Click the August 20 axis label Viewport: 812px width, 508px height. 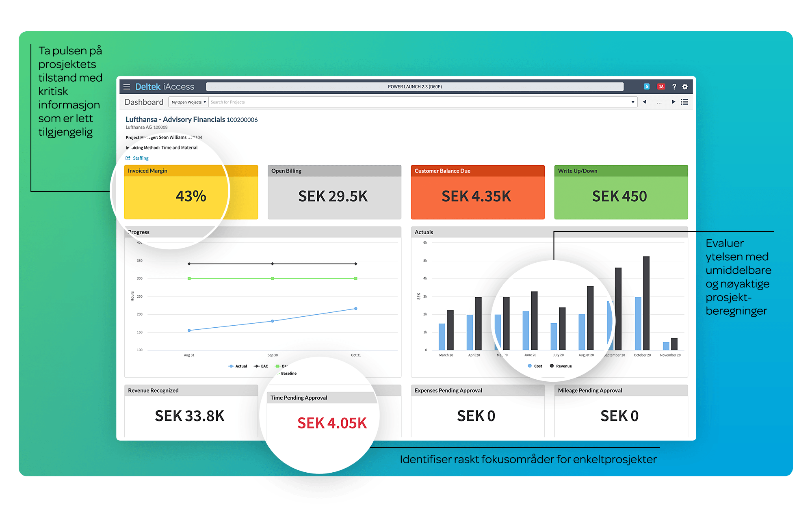coord(586,355)
